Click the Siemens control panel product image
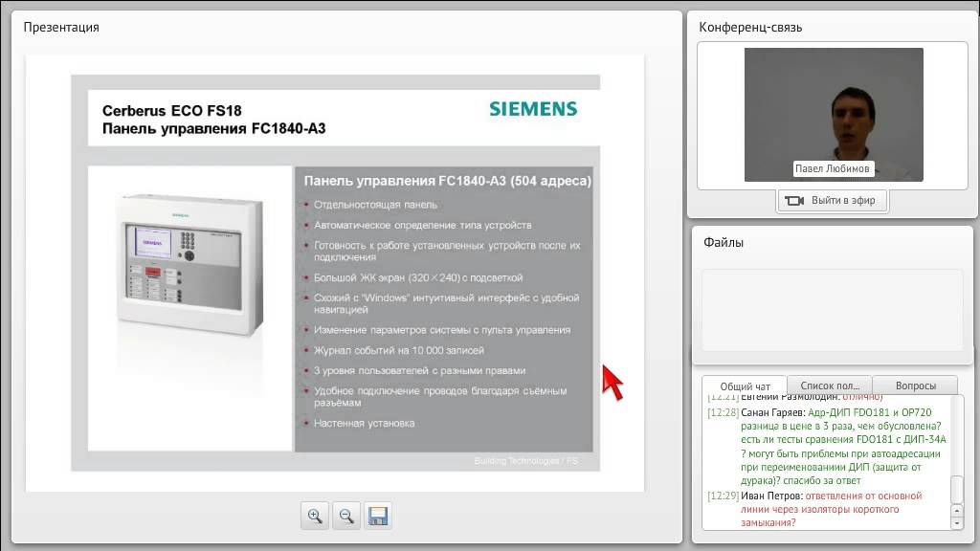 (x=190, y=266)
